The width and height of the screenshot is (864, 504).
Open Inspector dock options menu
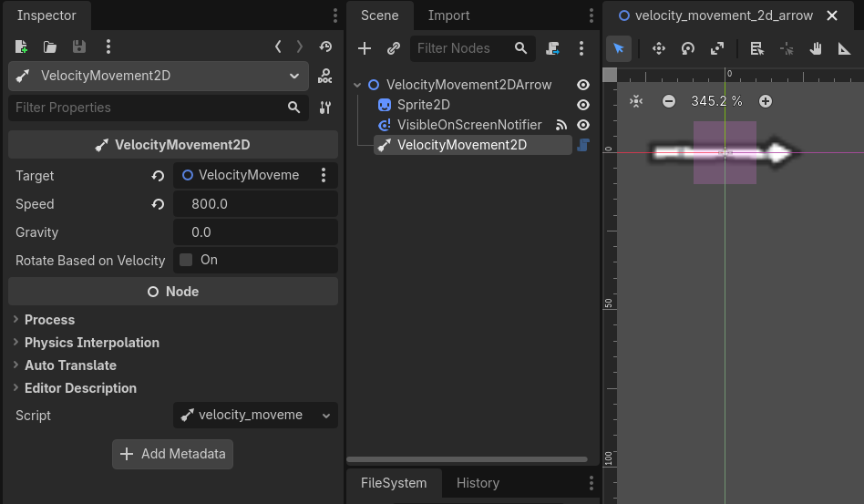click(335, 15)
